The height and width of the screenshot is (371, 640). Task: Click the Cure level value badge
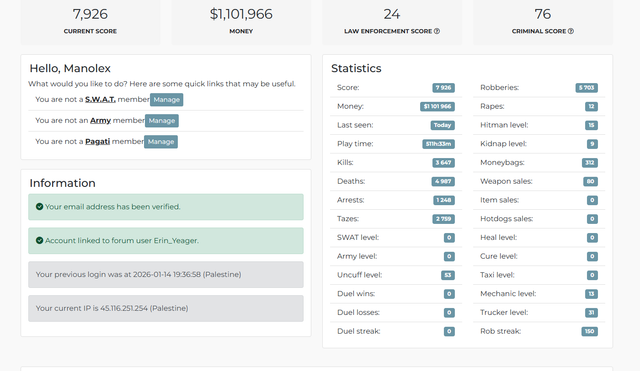[592, 257]
